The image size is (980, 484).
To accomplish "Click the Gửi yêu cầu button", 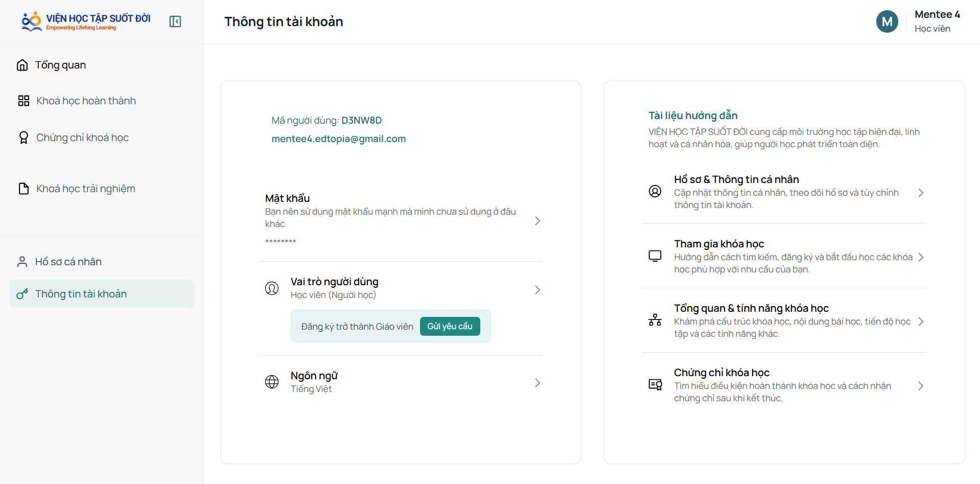I will [450, 326].
